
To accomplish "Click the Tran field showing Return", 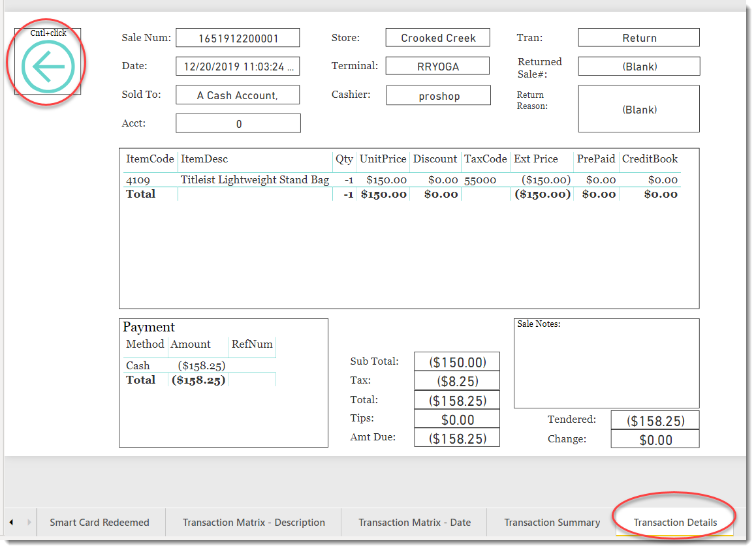I will [638, 37].
